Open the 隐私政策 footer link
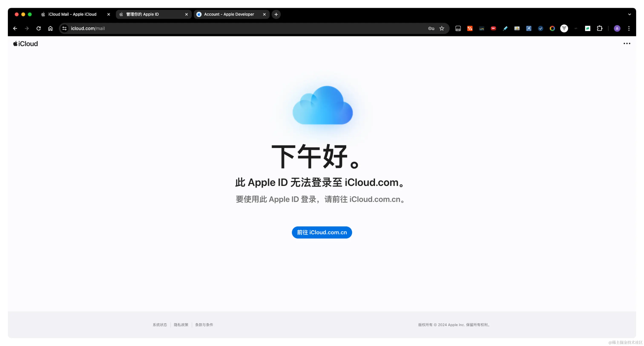 point(181,325)
